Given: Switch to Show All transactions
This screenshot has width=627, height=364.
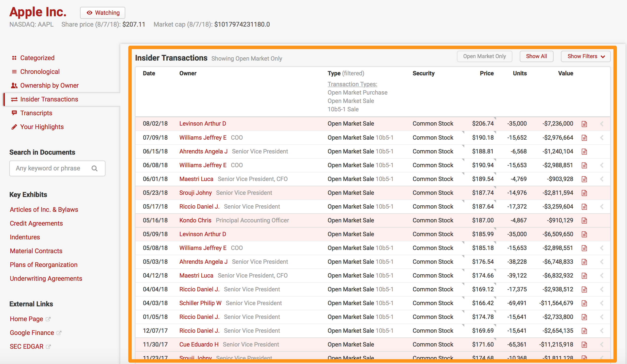Looking at the screenshot, I should coord(536,56).
